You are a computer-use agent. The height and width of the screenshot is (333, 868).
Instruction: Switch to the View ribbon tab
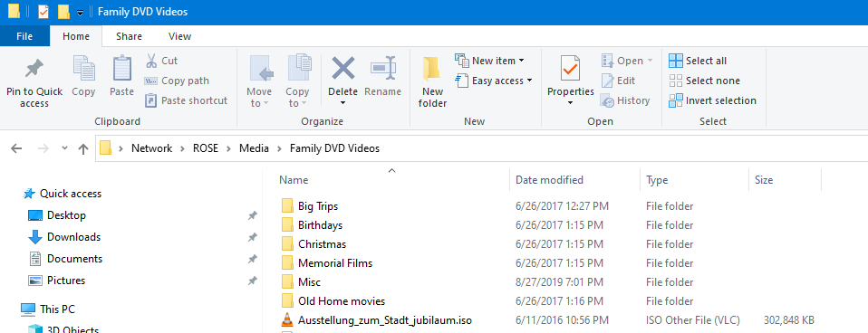click(179, 36)
